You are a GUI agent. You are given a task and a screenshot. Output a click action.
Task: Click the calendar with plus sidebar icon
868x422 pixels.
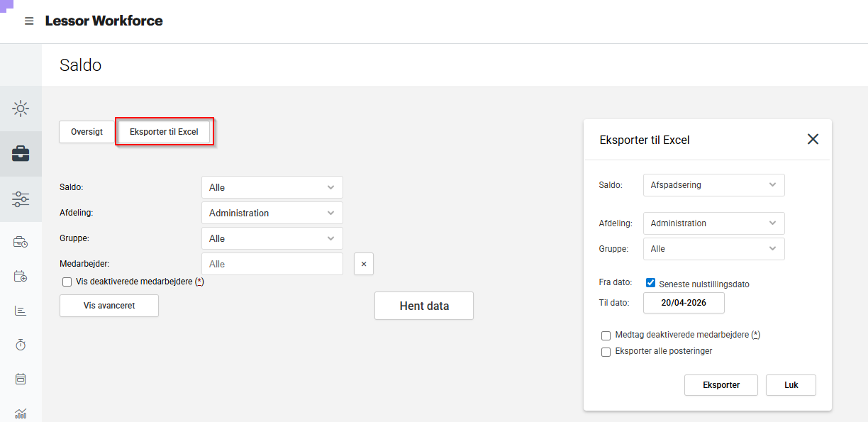[21, 277]
